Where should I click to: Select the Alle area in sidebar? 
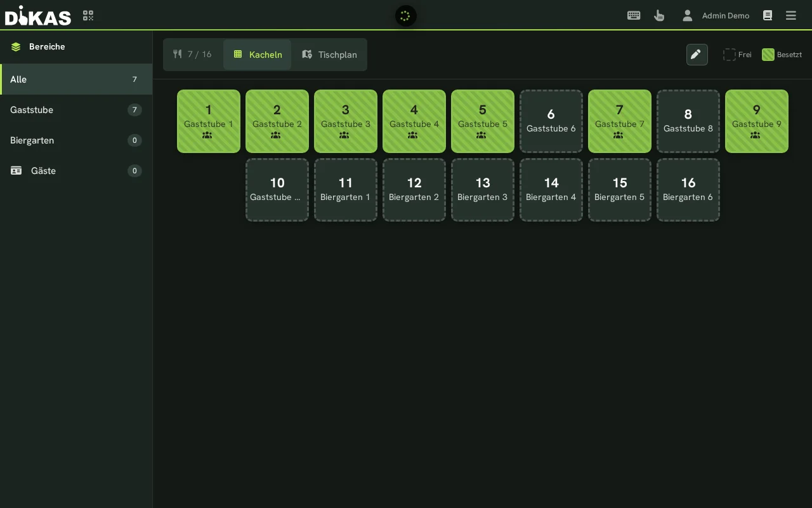coord(76,79)
